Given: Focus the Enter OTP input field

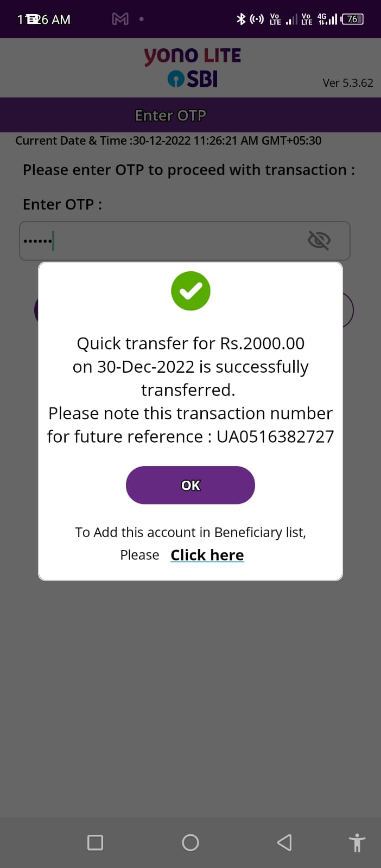Looking at the screenshot, I should tap(163, 240).
